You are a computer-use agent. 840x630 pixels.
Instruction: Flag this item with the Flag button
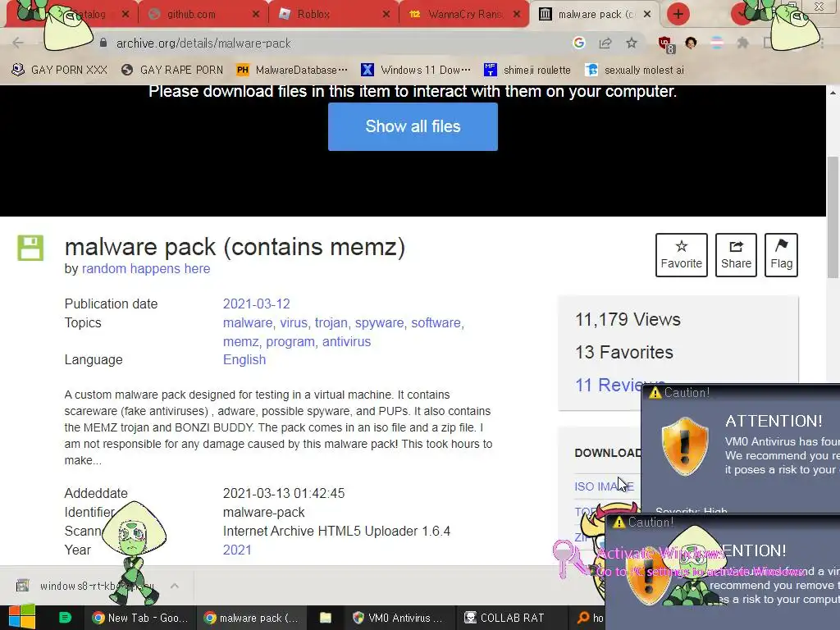pos(781,255)
